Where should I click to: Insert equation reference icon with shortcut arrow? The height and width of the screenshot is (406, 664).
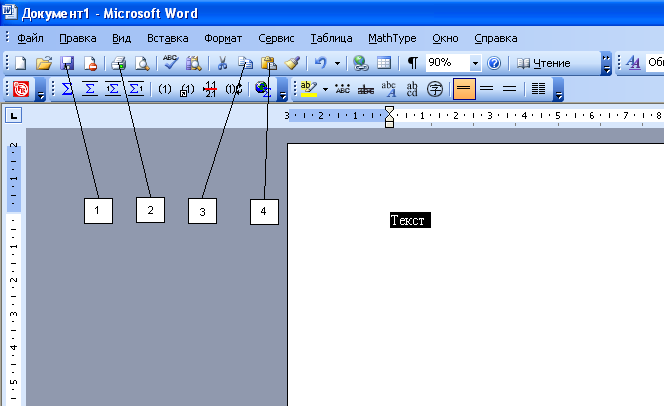(187, 89)
